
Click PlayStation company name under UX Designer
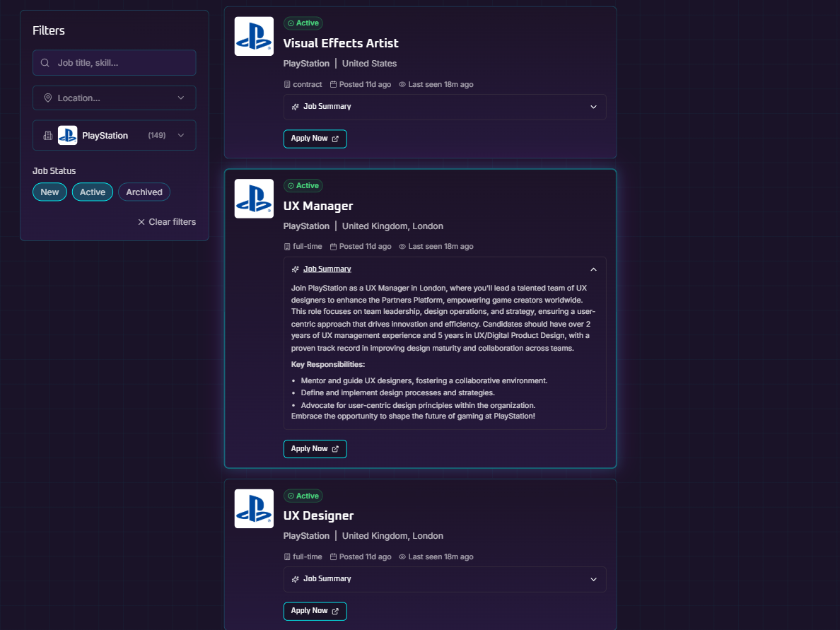click(306, 536)
